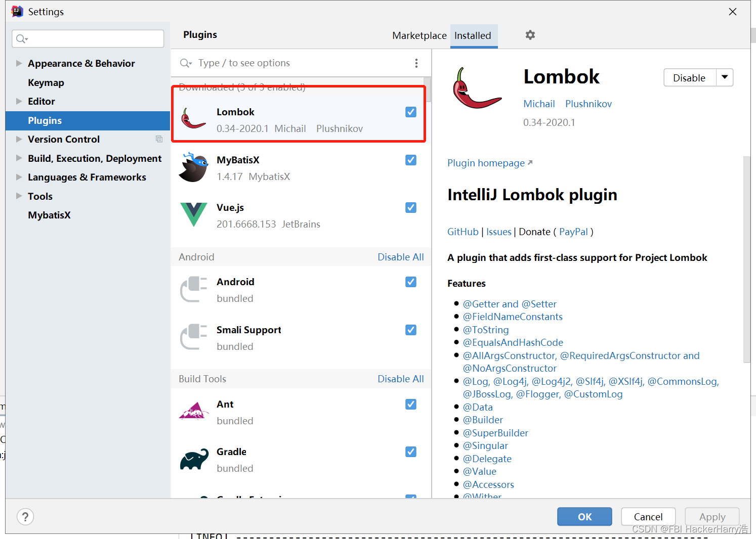Click the settings search input field
Viewport: 756px width, 539px height.
pos(88,38)
